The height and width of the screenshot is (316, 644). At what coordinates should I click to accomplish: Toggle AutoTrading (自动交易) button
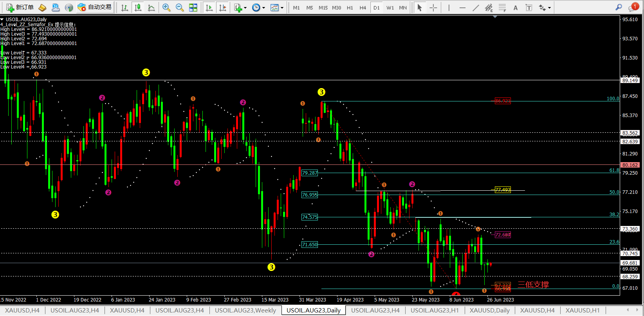[x=95, y=7]
